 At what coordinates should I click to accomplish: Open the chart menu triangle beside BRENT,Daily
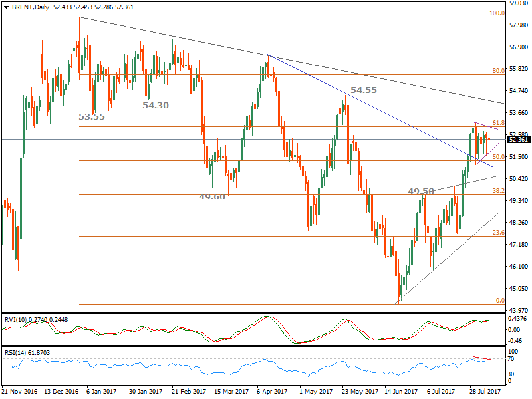click(x=6, y=7)
